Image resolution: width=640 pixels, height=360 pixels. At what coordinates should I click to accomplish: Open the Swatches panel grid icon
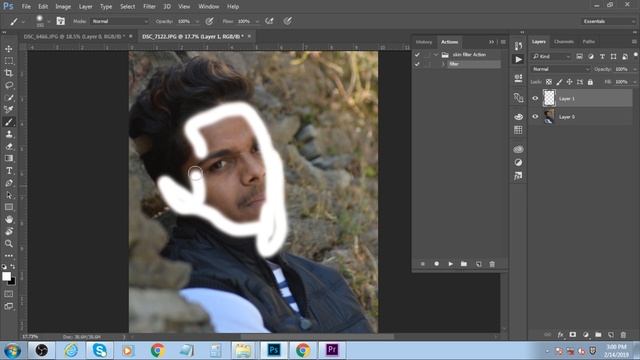pos(518,130)
